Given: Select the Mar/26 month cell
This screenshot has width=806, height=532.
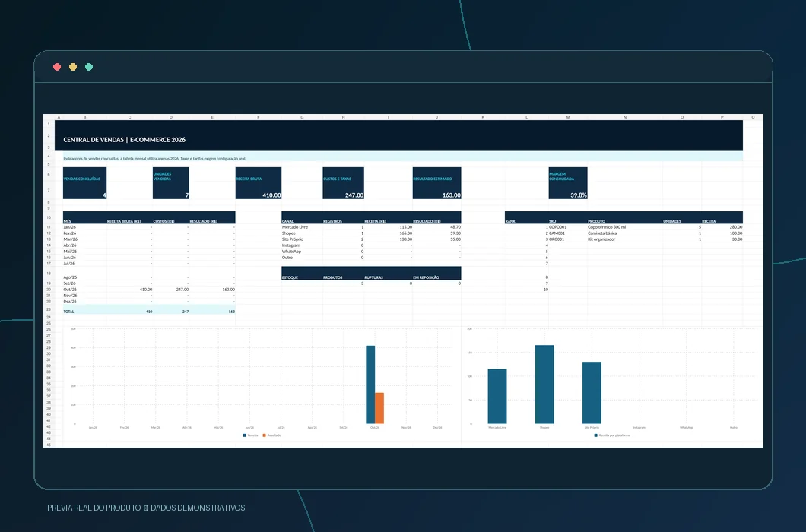Looking at the screenshot, I should [71, 239].
